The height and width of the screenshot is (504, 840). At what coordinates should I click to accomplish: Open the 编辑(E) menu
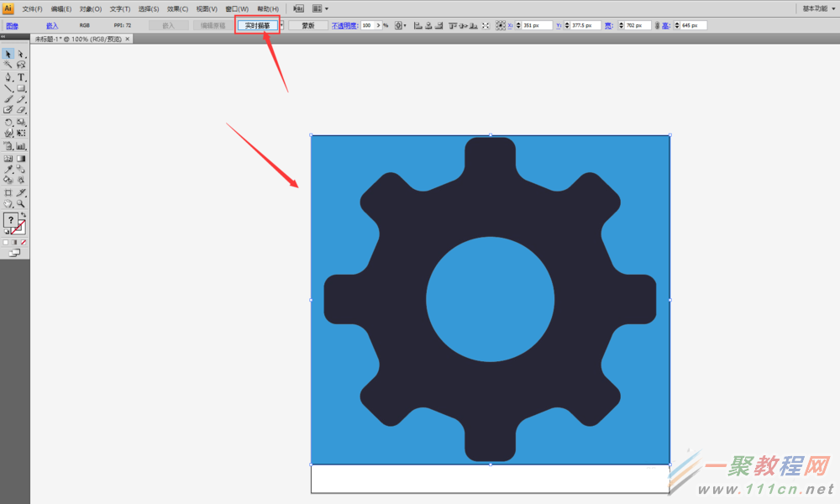(x=61, y=9)
